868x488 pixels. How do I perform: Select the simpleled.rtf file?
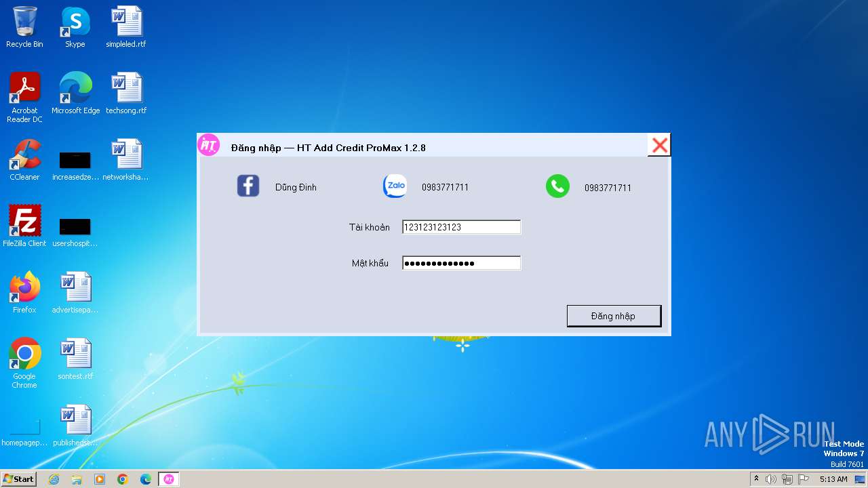pyautogui.click(x=126, y=27)
